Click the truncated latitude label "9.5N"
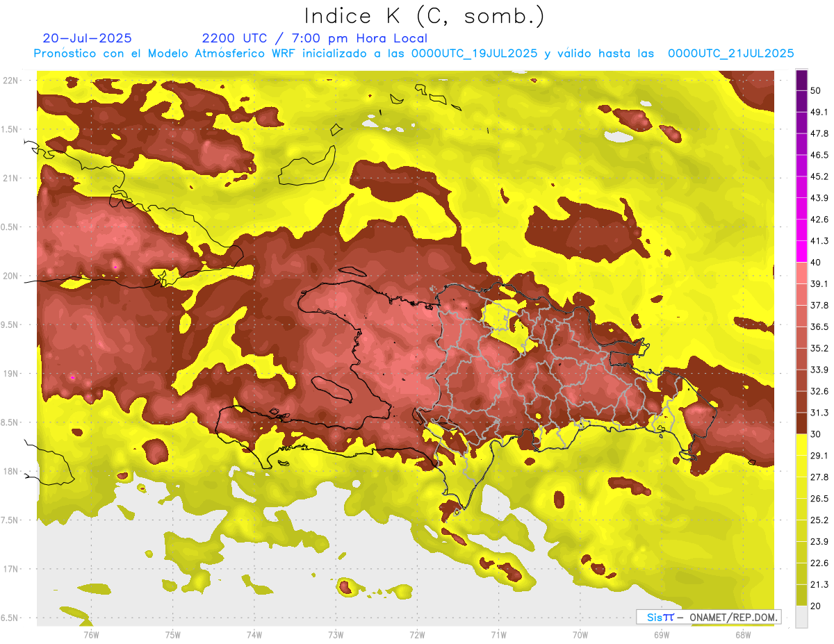The height and width of the screenshot is (644, 834). point(10,324)
